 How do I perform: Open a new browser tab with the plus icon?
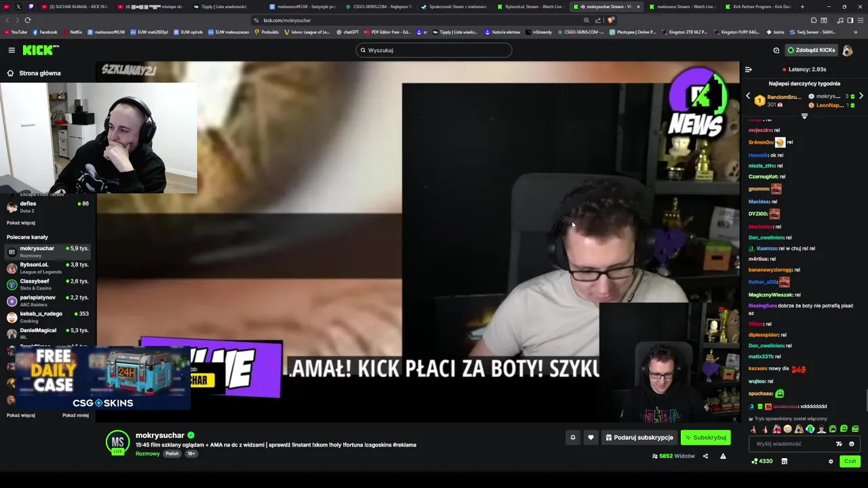(x=802, y=7)
